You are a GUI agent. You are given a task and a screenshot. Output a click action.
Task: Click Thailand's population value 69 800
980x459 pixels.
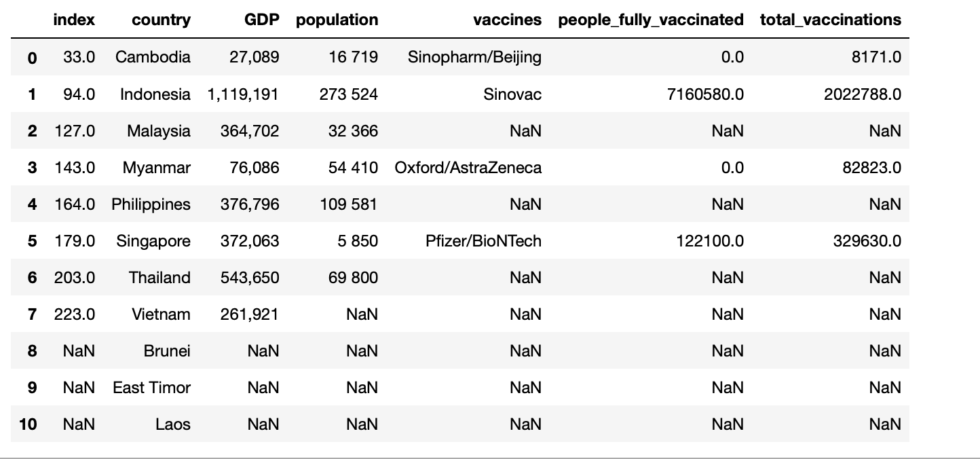pyautogui.click(x=353, y=277)
